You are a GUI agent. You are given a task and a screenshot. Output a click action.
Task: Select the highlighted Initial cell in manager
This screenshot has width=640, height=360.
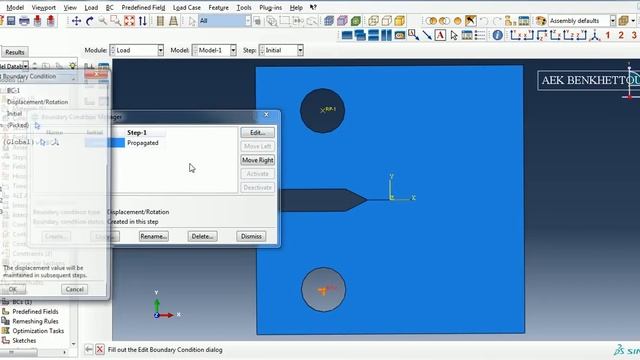pos(104,143)
